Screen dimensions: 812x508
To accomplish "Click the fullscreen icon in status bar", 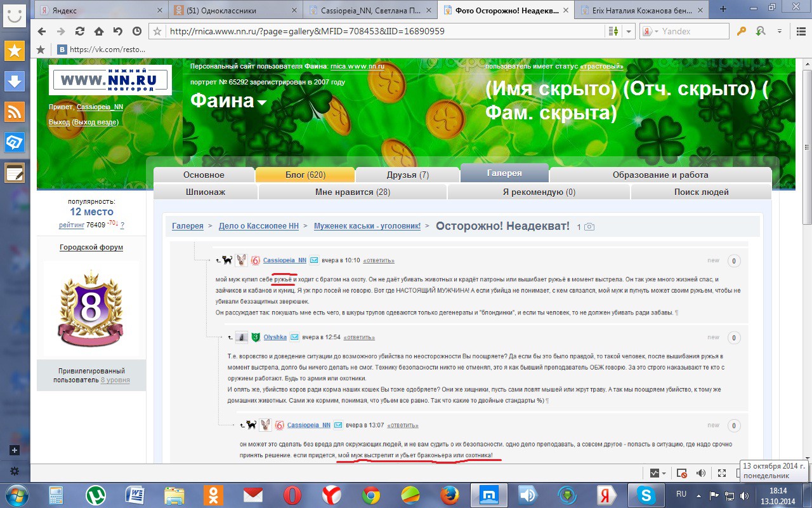I will pos(721,473).
